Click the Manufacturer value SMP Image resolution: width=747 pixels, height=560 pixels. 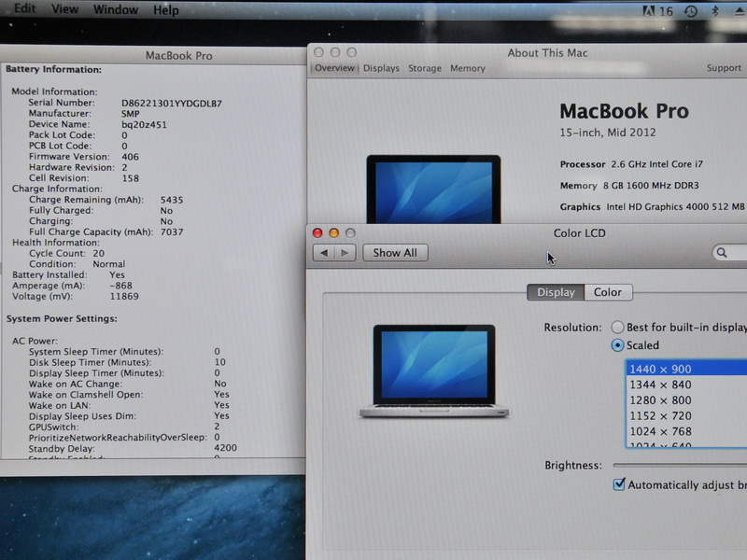point(131,114)
